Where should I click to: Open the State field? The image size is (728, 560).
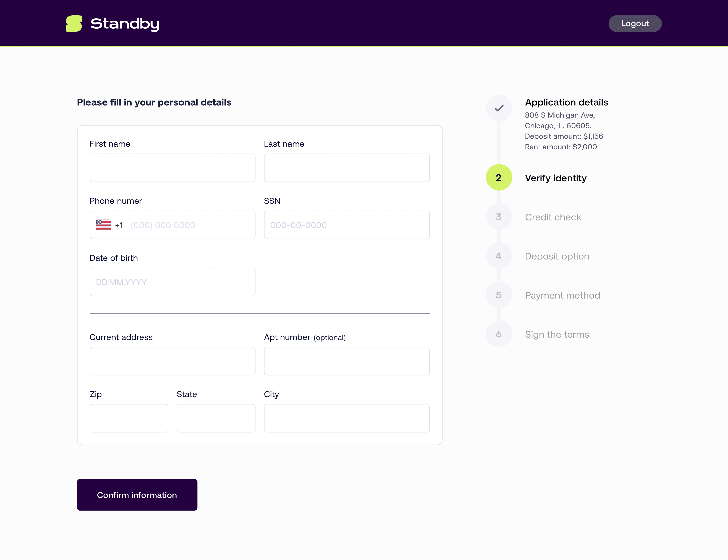click(x=216, y=418)
